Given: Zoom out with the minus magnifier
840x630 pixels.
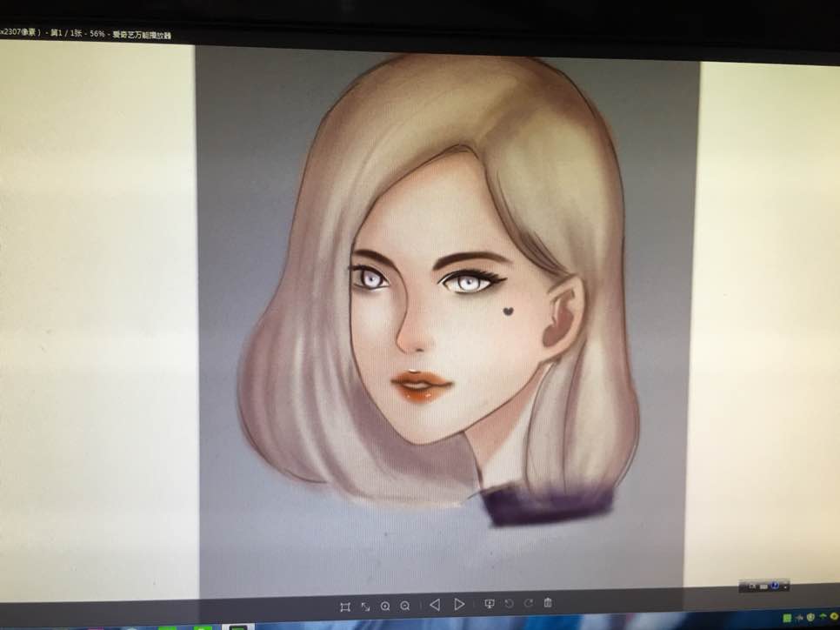Looking at the screenshot, I should tap(405, 606).
